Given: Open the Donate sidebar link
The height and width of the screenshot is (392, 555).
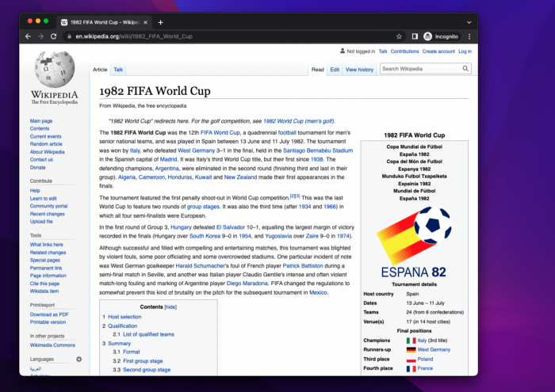Looking at the screenshot, I should (x=38, y=168).
